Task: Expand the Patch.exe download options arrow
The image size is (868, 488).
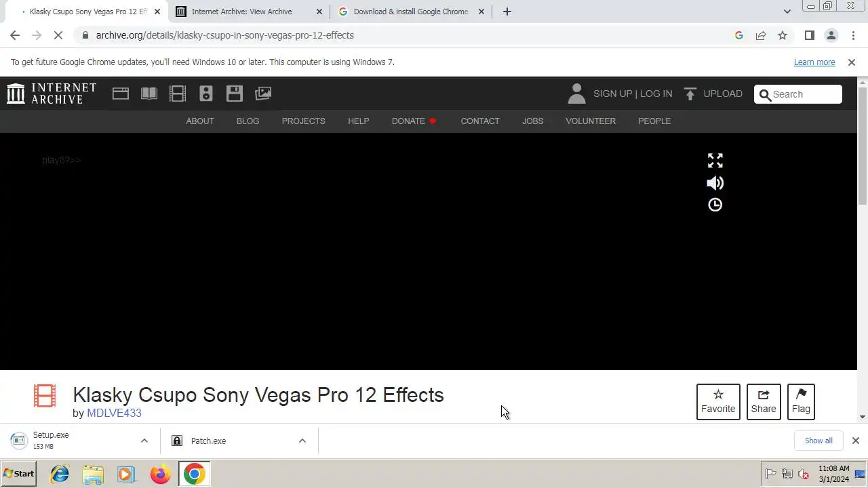Action: click(302, 441)
